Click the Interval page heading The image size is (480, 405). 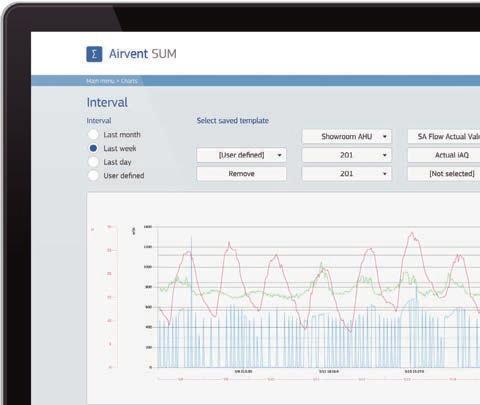coord(107,102)
